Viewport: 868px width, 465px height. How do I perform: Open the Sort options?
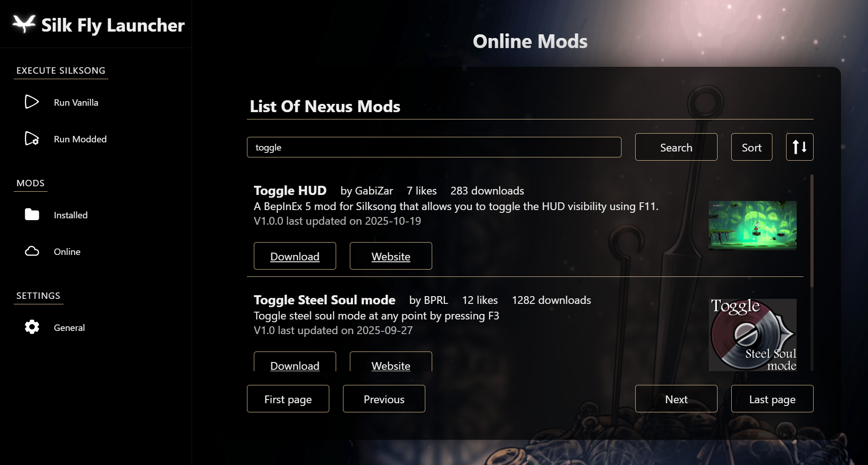[x=751, y=147]
